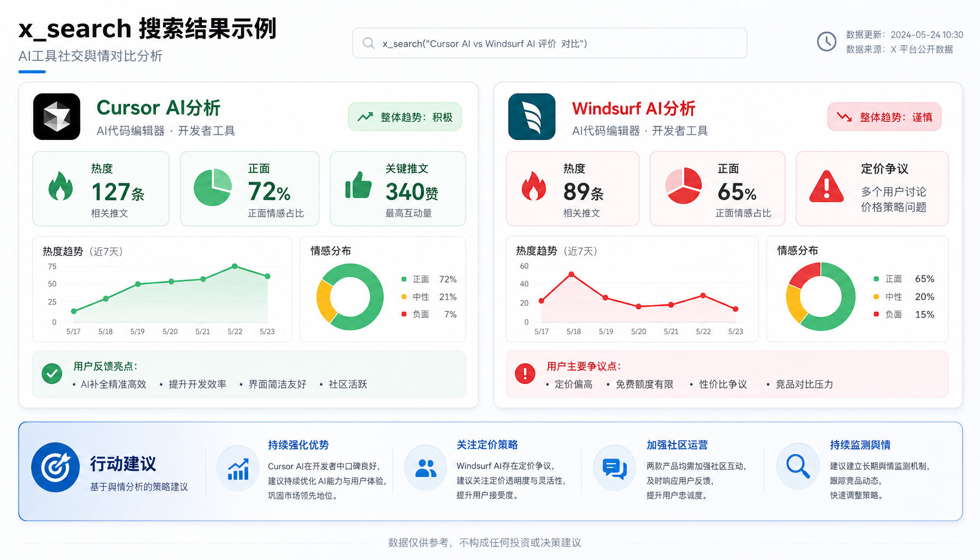Click the 关注定价策略 heading
The image size is (980, 560).
(x=487, y=445)
